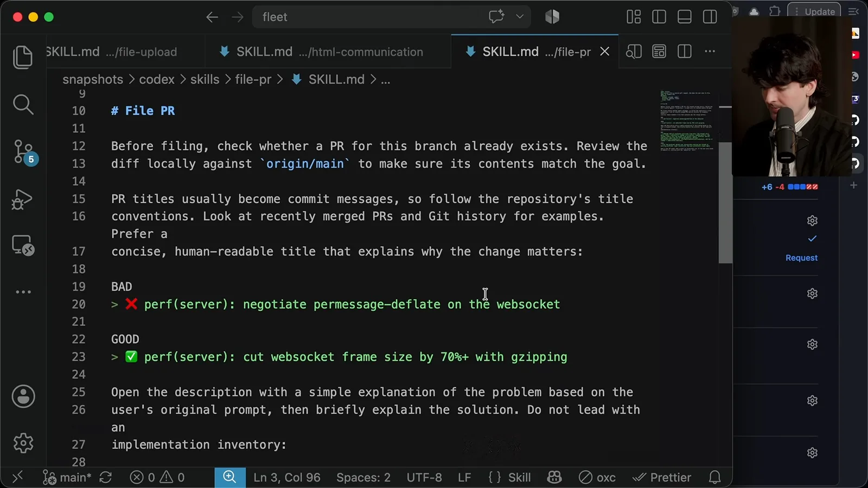Open remote window indicator in status bar

click(x=17, y=477)
